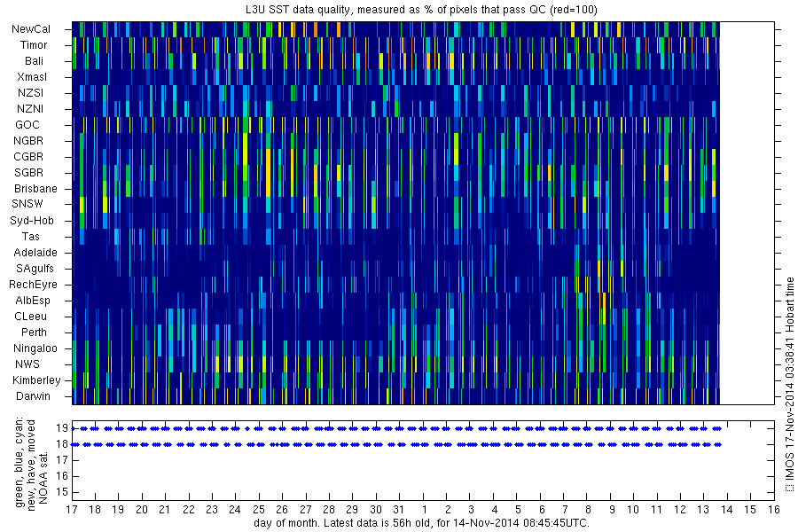798x532 pixels.
Task: Click day 20 on the x-axis
Action: tap(142, 510)
